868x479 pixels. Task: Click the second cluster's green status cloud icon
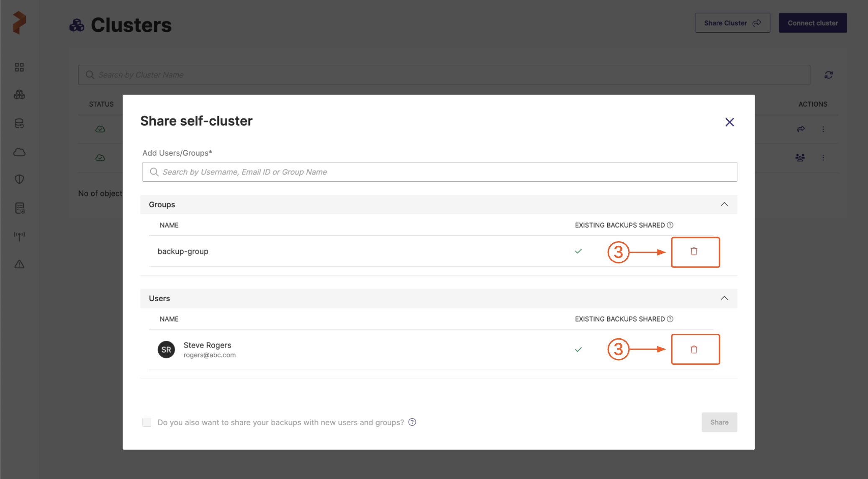coord(100,157)
